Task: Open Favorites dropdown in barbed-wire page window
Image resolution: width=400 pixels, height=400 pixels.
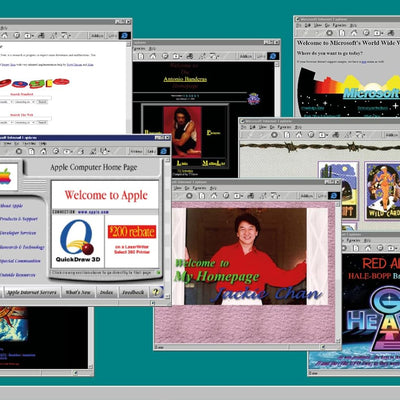Action: (x=323, y=135)
